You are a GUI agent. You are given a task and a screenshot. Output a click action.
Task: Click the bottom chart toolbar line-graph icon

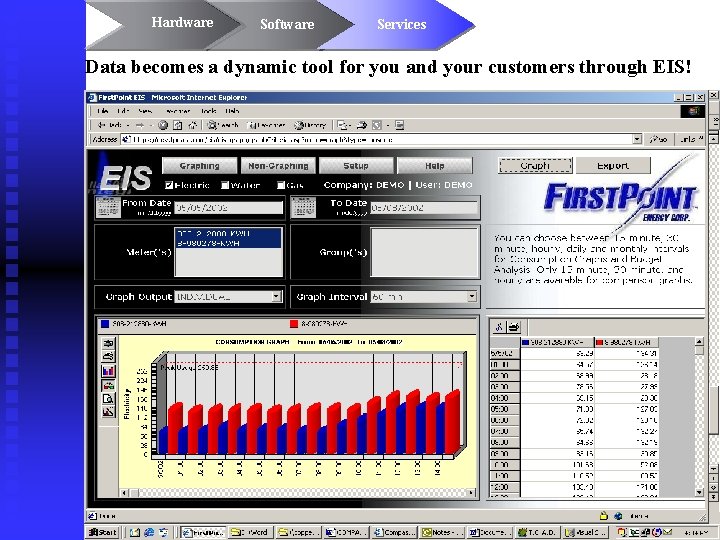pos(108,412)
